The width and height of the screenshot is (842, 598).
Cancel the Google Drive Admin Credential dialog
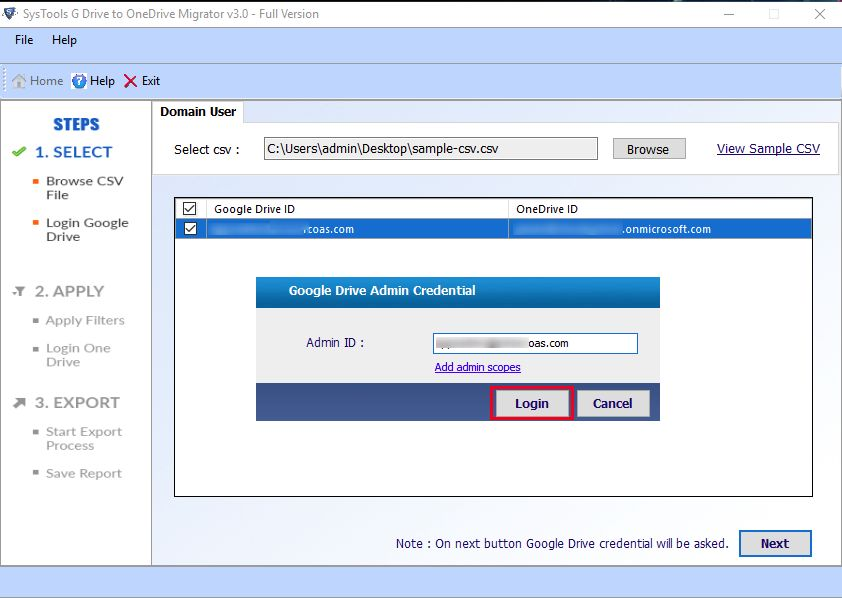613,404
